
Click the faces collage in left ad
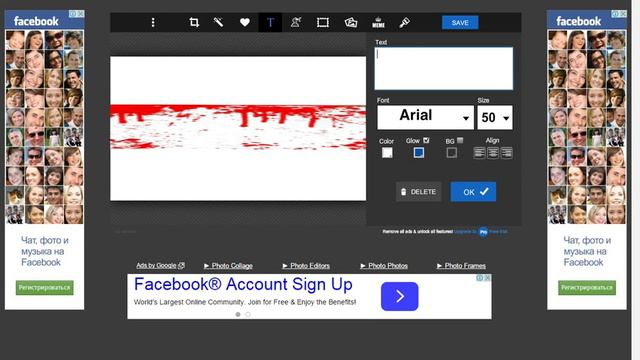(44, 127)
